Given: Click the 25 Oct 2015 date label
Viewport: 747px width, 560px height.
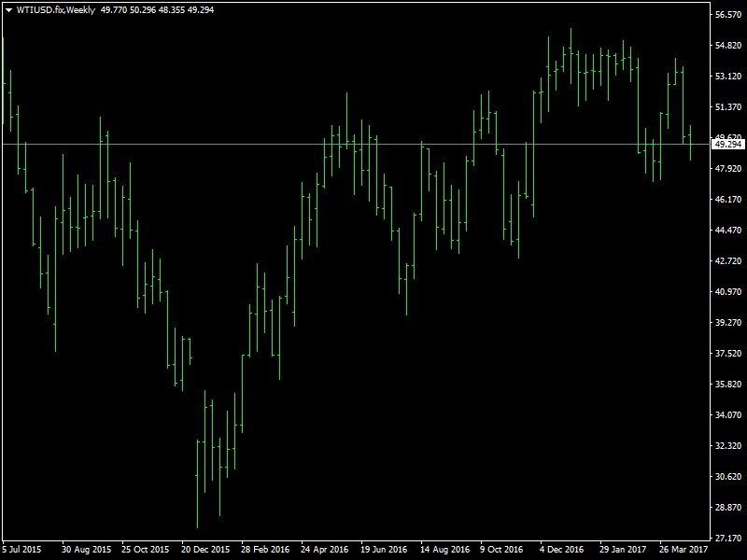Looking at the screenshot, I should pos(146,550).
